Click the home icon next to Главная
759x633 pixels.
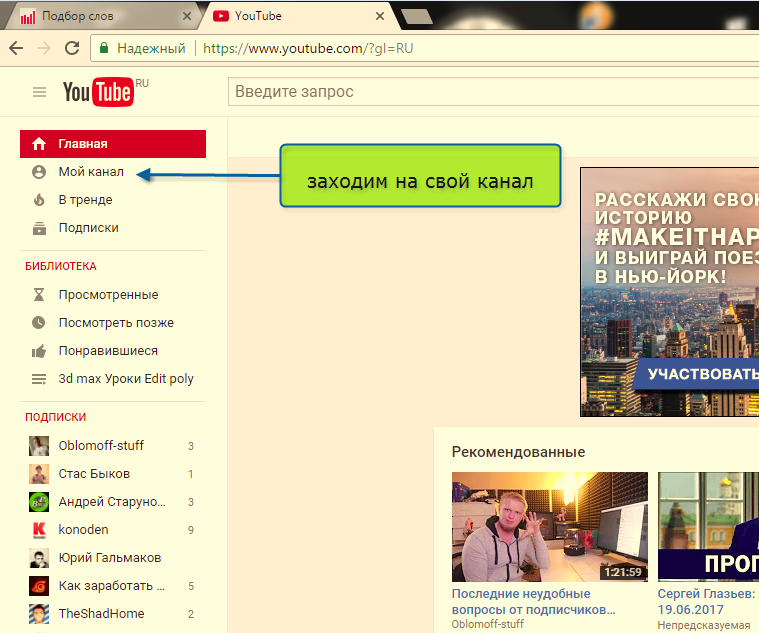click(x=39, y=144)
